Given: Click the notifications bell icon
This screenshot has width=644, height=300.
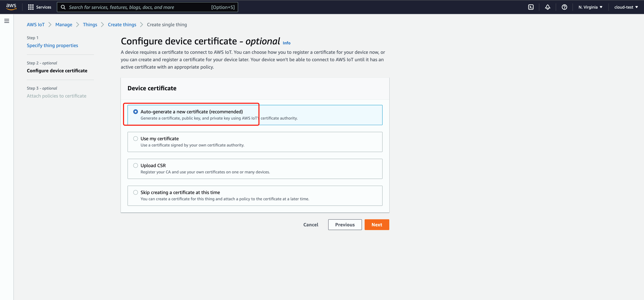Looking at the screenshot, I should pos(548,6).
